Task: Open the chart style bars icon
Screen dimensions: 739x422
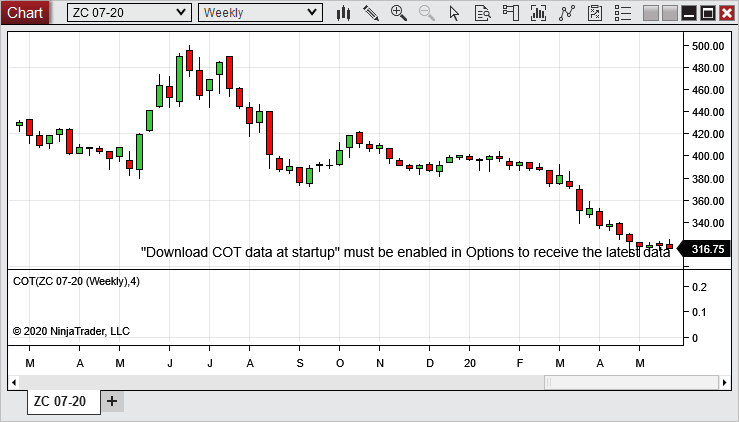Action: [343, 13]
